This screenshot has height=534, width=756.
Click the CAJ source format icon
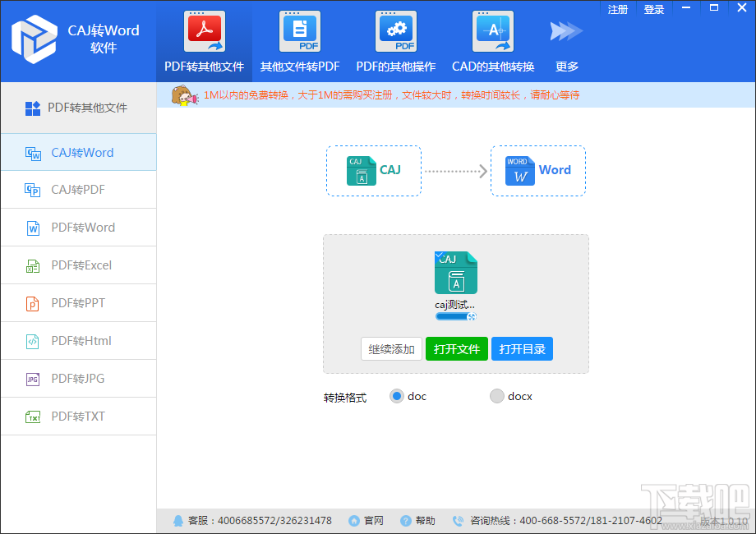click(x=361, y=171)
